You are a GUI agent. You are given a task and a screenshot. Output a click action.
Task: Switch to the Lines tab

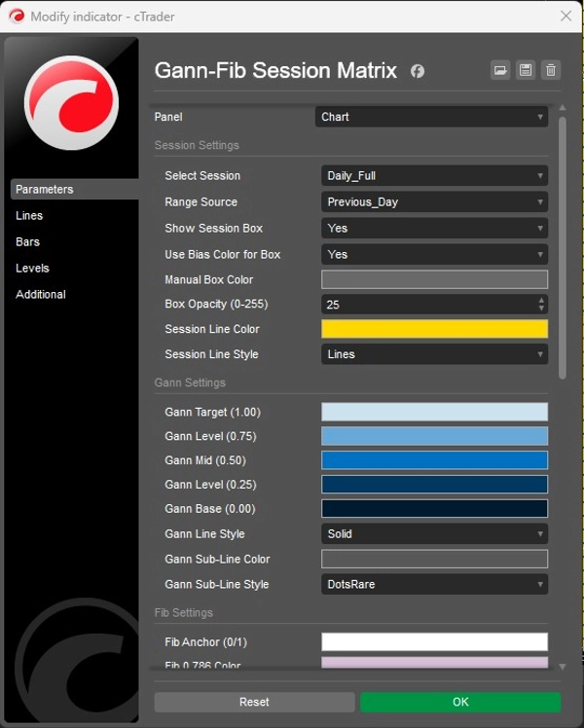coord(29,216)
